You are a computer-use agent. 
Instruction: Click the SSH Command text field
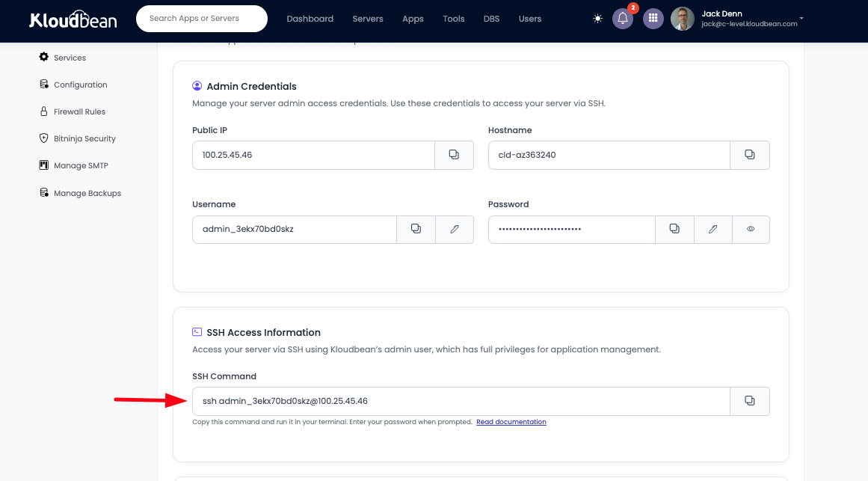tap(460, 401)
